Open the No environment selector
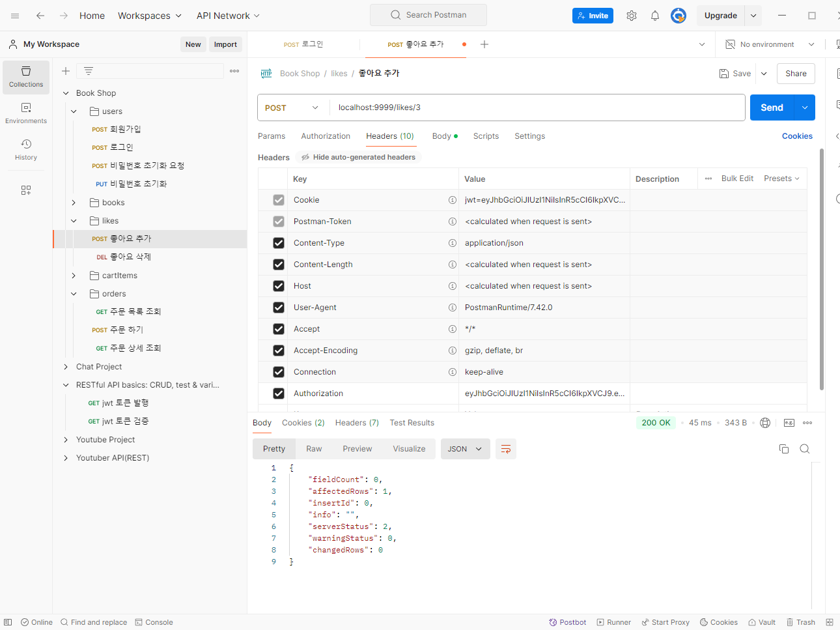The width and height of the screenshot is (840, 630). [770, 44]
